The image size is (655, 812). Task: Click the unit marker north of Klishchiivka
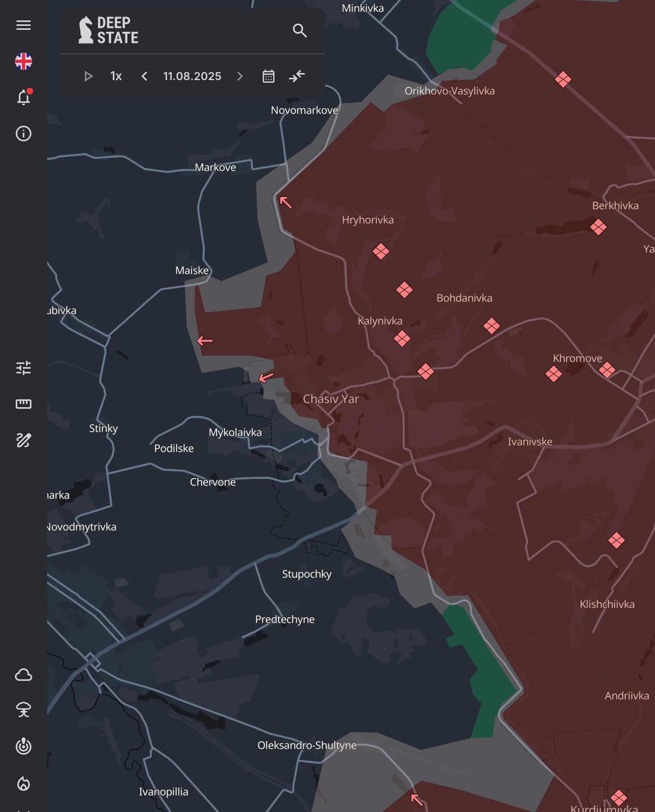[617, 540]
